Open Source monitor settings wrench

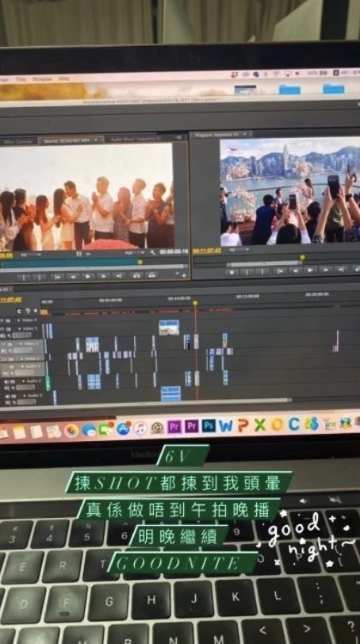click(153, 252)
